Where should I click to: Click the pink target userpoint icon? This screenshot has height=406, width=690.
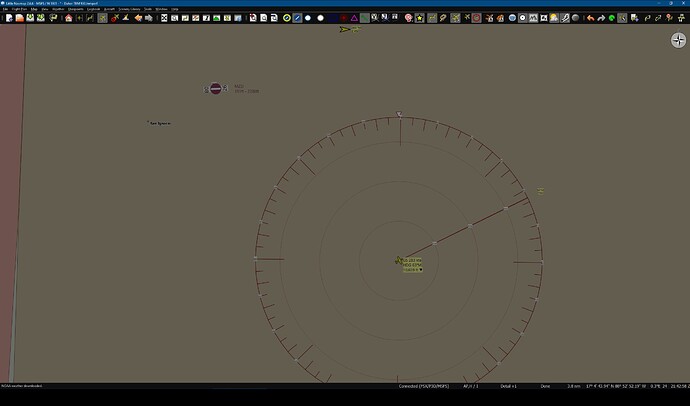[409, 18]
